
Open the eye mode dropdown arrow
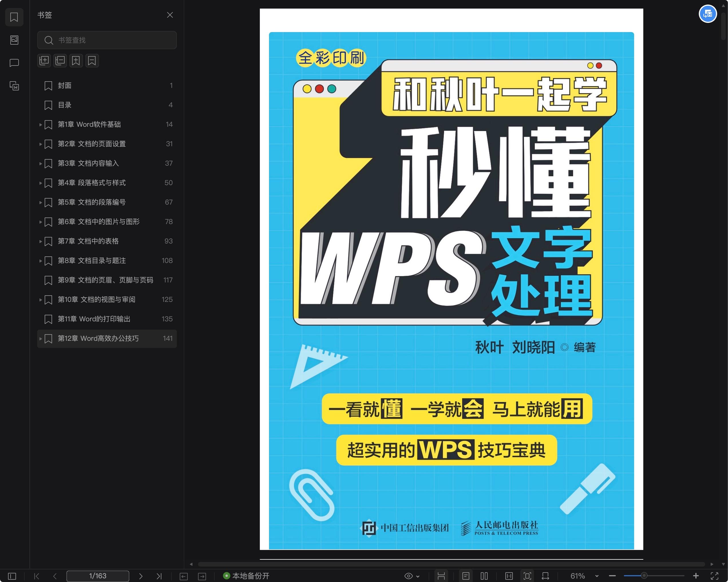418,576
